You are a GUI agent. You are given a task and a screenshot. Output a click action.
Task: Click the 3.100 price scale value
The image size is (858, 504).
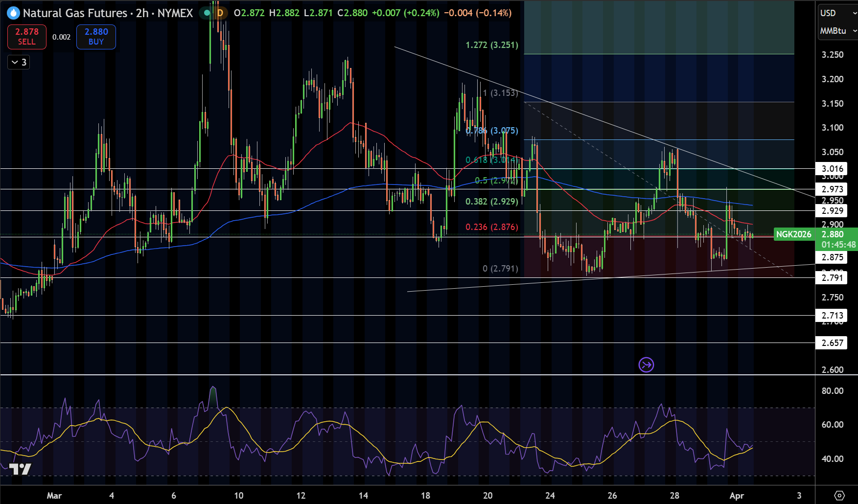(833, 128)
